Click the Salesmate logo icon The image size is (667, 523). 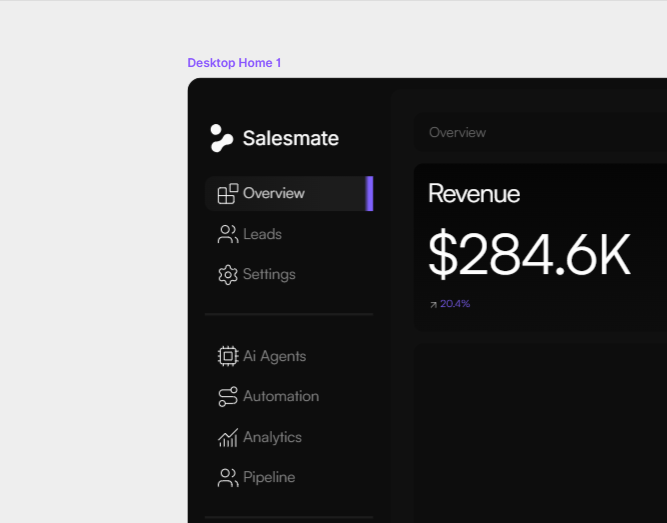(x=222, y=138)
